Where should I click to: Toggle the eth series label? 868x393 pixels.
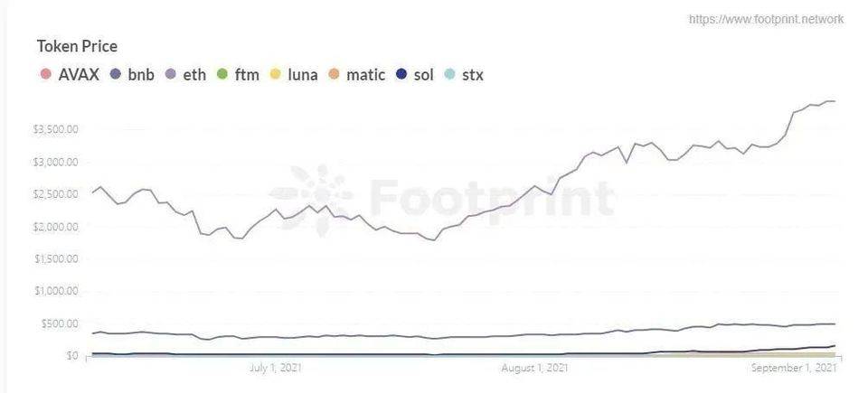pos(194,74)
